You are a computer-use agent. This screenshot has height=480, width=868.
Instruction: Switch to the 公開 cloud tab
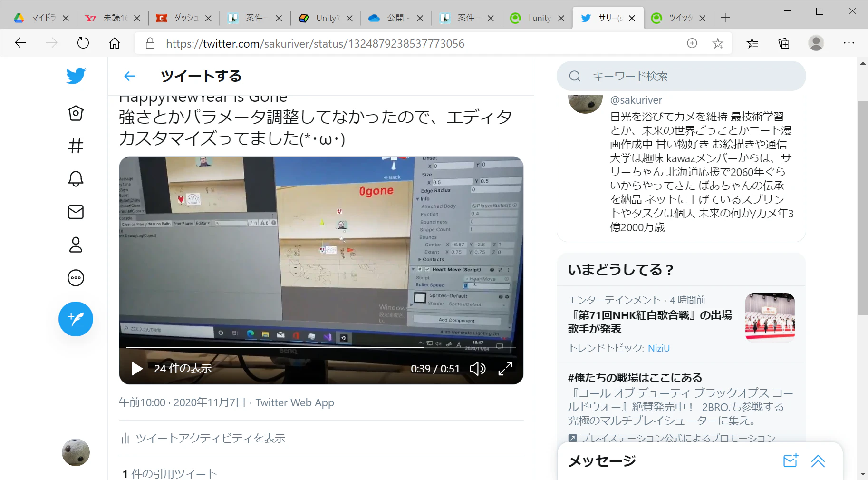[x=396, y=18]
